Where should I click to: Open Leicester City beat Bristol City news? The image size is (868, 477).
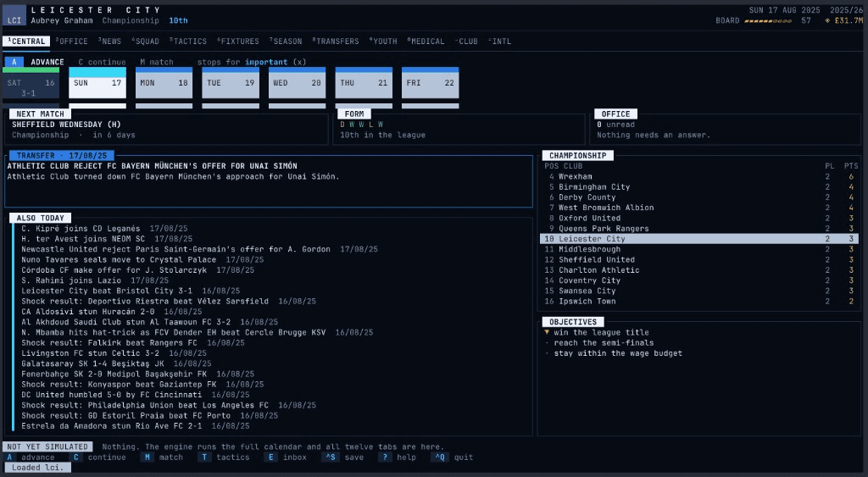coord(131,291)
